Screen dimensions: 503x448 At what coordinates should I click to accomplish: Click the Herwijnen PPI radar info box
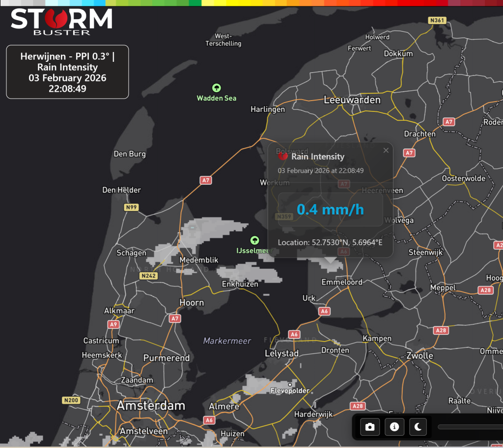coord(67,72)
